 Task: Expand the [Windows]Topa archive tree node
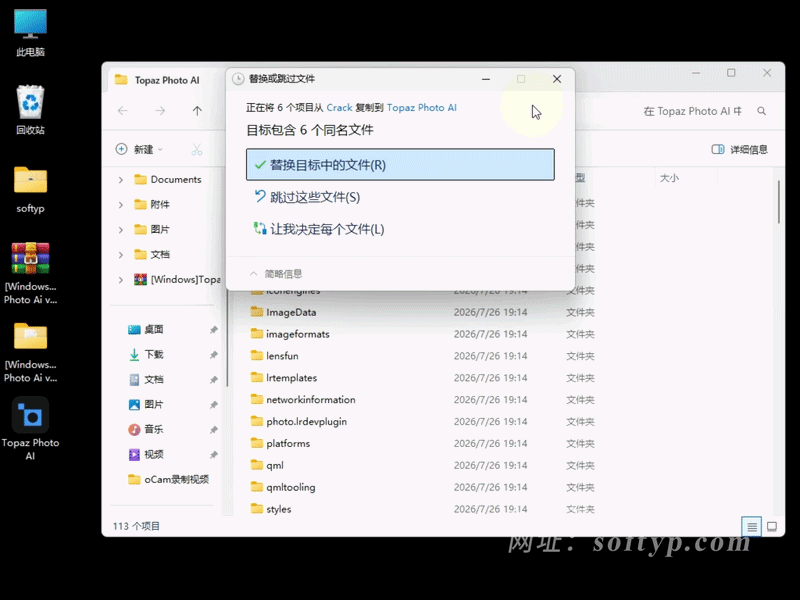pyautogui.click(x=121, y=280)
